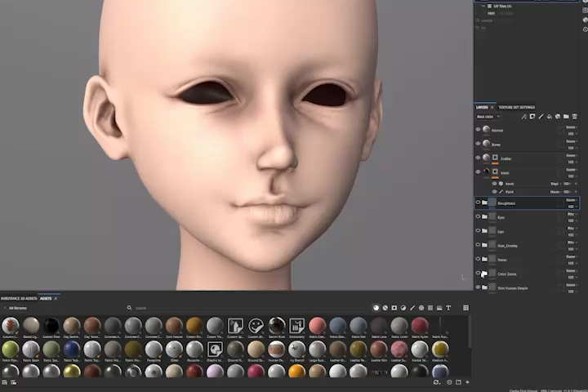
Task: Filter assets by environment maps icon
Action: coord(439,308)
